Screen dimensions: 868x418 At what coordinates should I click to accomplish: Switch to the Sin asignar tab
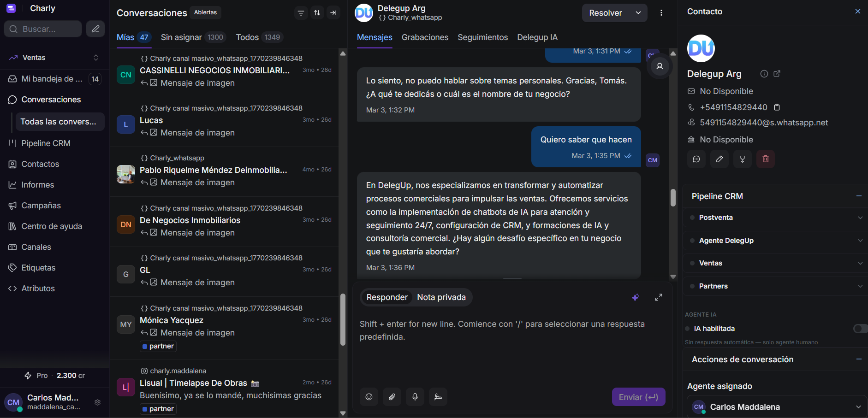pyautogui.click(x=193, y=37)
